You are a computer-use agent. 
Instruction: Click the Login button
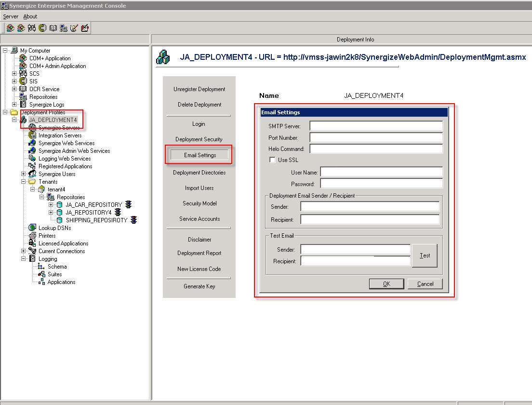point(199,124)
